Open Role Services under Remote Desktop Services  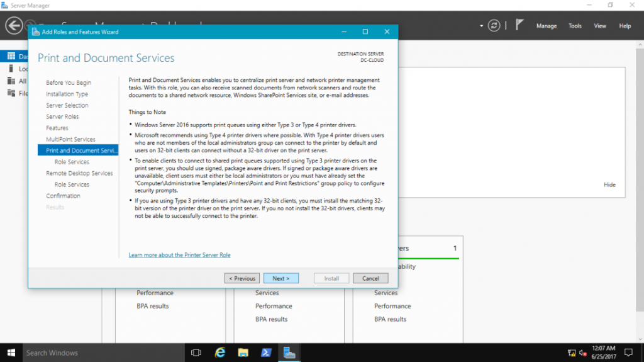coord(72,184)
